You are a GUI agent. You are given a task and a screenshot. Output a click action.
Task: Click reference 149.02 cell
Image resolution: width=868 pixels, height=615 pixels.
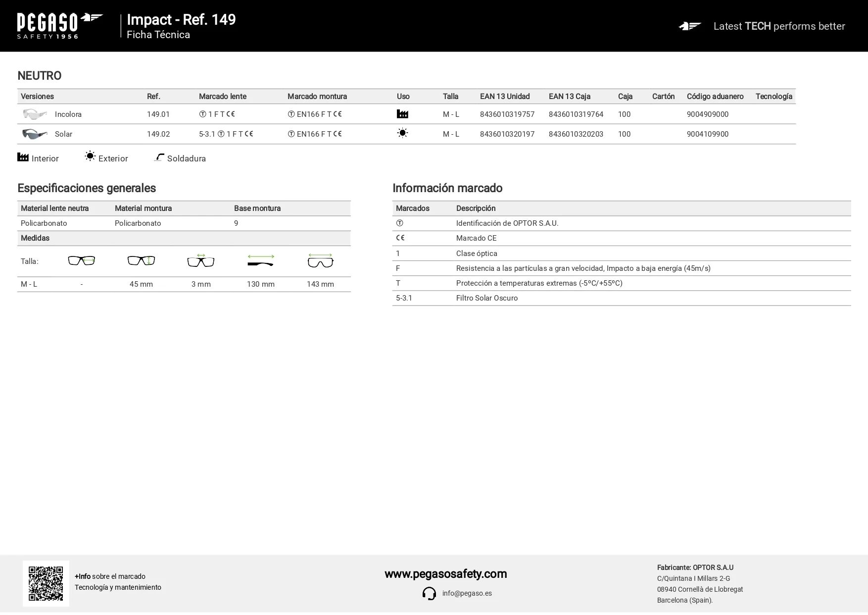click(158, 134)
